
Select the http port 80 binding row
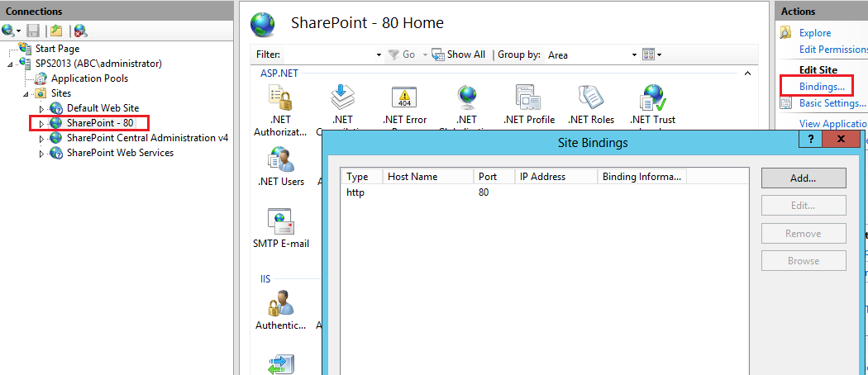513,193
